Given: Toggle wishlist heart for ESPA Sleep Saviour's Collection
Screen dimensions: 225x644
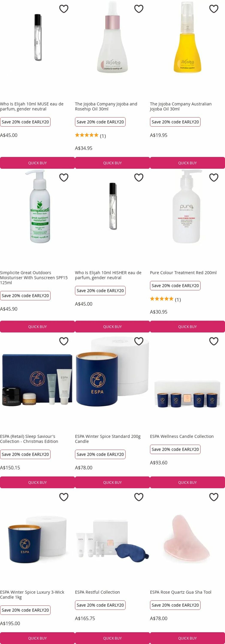Looking at the screenshot, I should 64,341.
